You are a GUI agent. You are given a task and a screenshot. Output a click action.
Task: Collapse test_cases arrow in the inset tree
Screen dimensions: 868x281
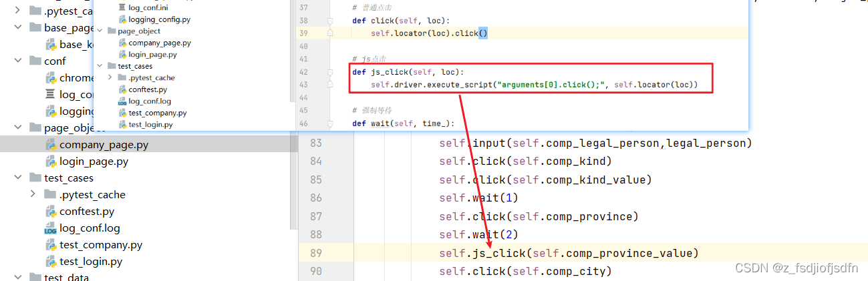click(x=100, y=66)
